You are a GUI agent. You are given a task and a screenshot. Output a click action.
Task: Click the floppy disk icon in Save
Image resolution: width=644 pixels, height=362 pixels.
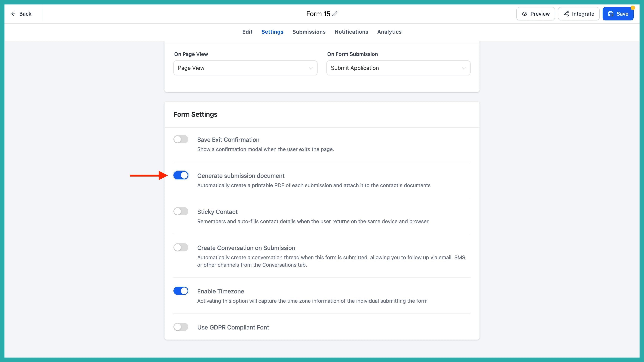pos(611,14)
